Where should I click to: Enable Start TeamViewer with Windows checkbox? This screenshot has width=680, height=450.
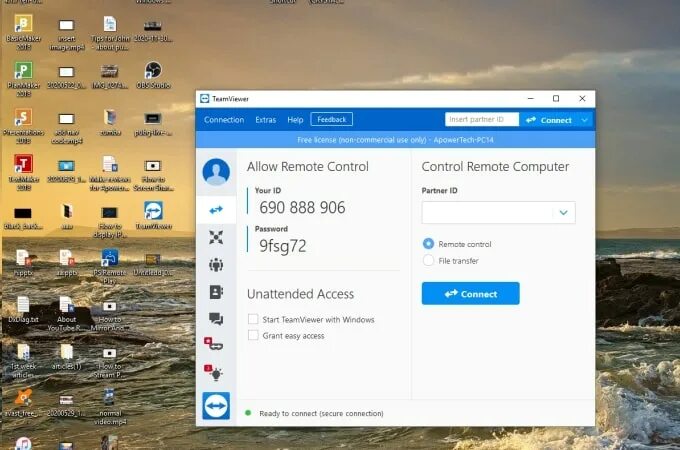[x=253, y=320]
